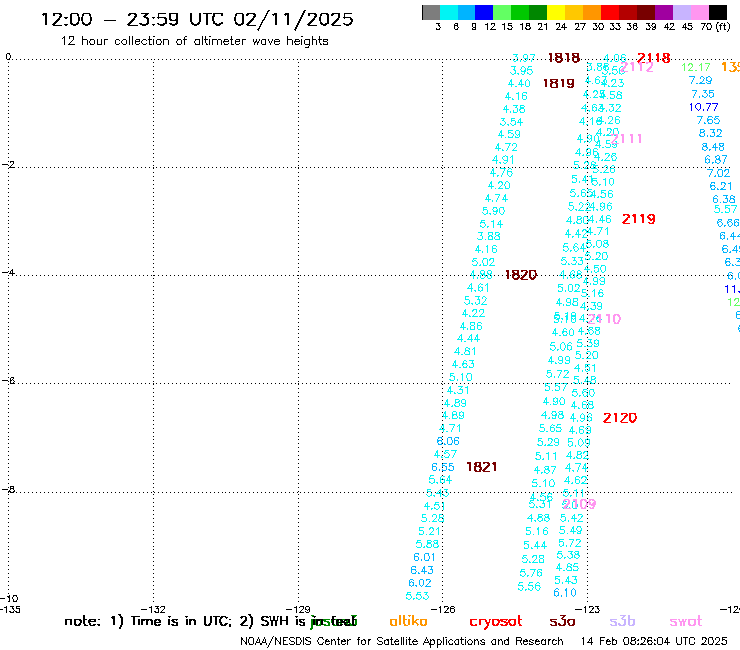This screenshot has width=740, height=650.
Task: Click the wave height value 5.90
Action: point(493,211)
